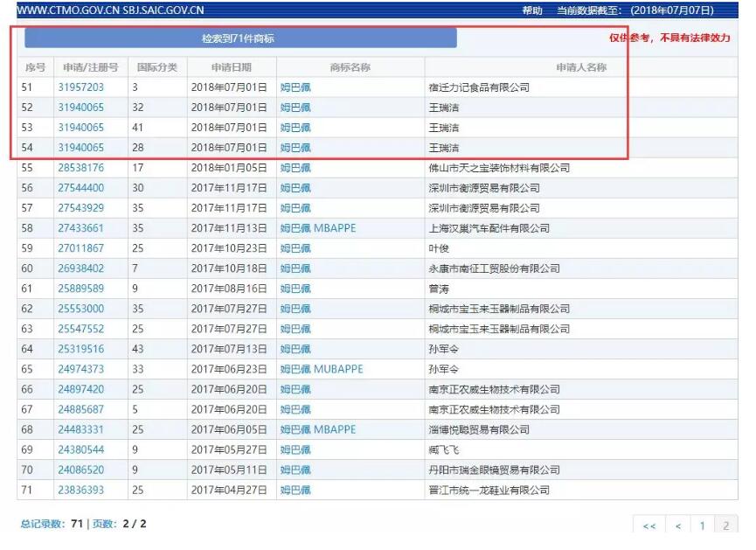Open registration number 23836393
756x550 pixels.
click(81, 491)
